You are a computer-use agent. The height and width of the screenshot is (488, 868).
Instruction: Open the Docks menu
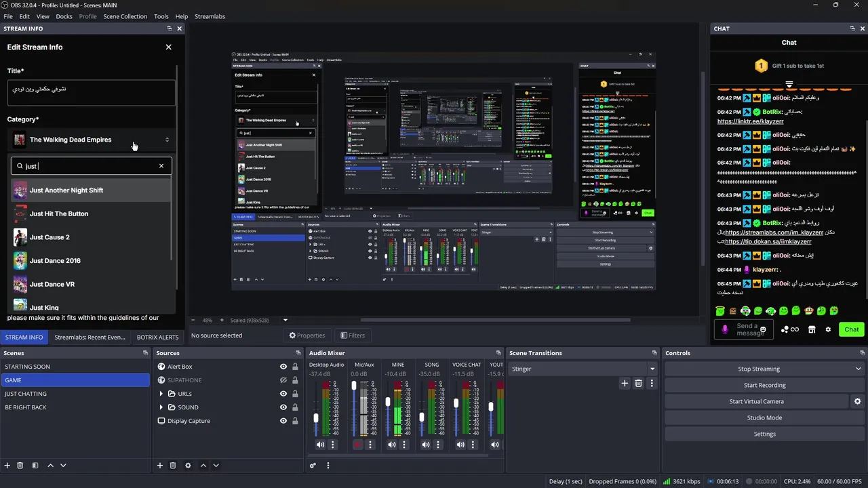pyautogui.click(x=64, y=16)
